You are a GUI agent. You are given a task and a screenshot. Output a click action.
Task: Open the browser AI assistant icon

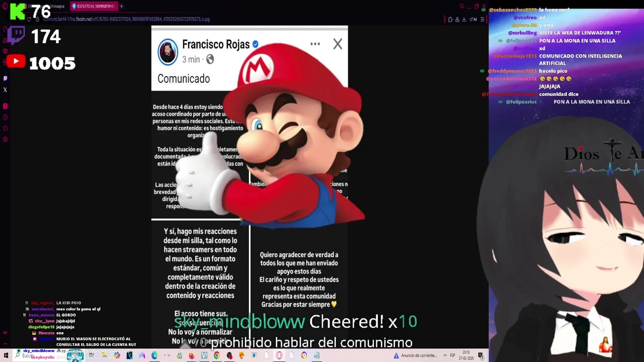[x=473, y=19]
